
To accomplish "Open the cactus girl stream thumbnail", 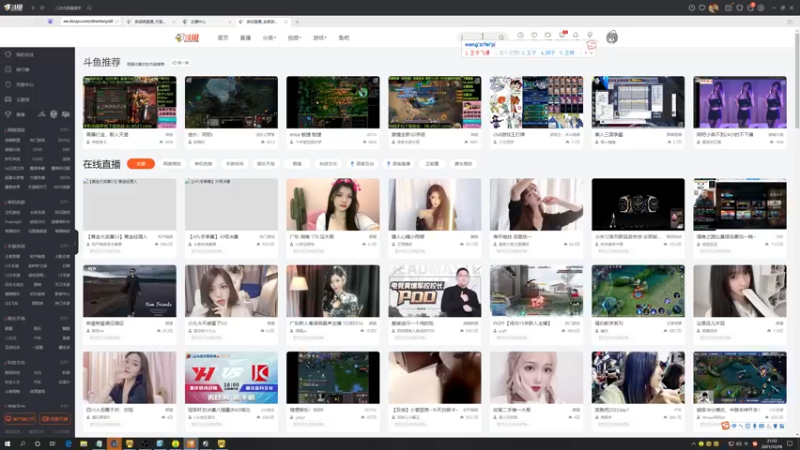I will coord(333,204).
